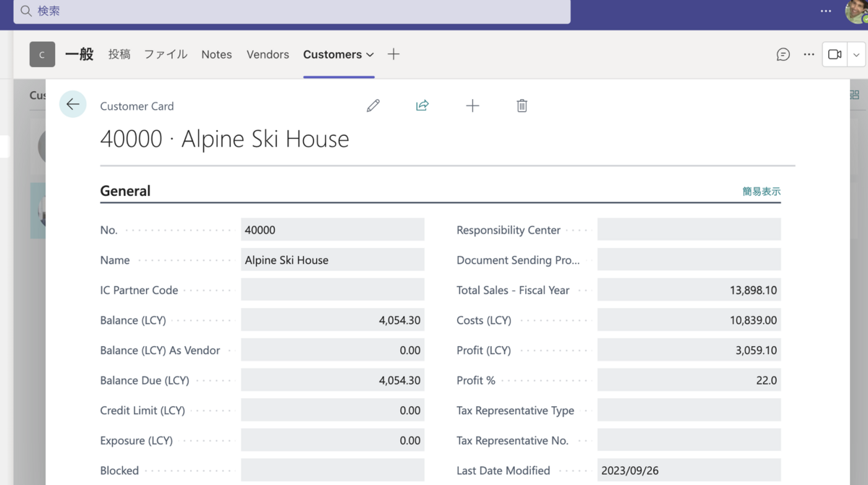Screen dimensions: 868x485
Task: Open the 投稿 tab
Action: (119, 54)
